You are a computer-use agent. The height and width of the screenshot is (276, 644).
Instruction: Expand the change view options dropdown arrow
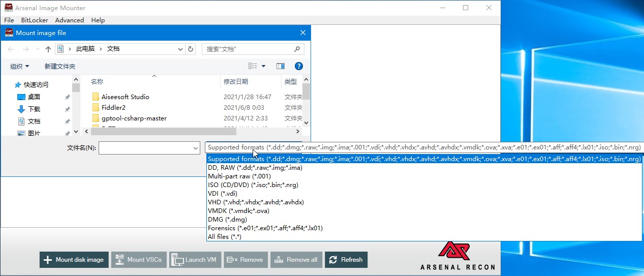263,66
